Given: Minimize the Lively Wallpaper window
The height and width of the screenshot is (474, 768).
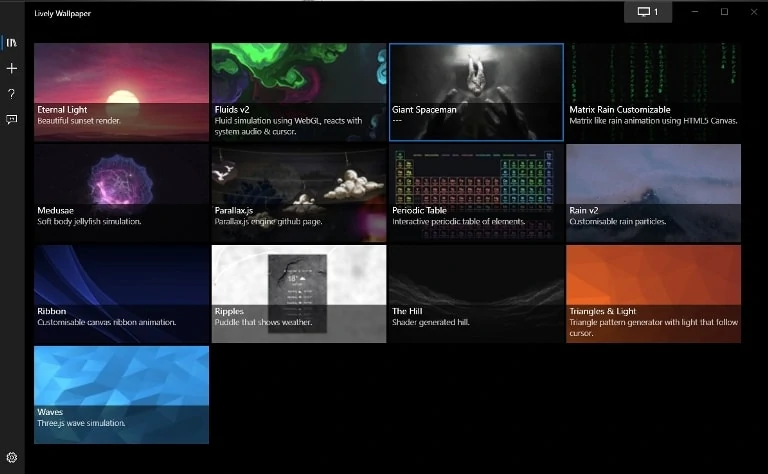Looking at the screenshot, I should pos(695,12).
